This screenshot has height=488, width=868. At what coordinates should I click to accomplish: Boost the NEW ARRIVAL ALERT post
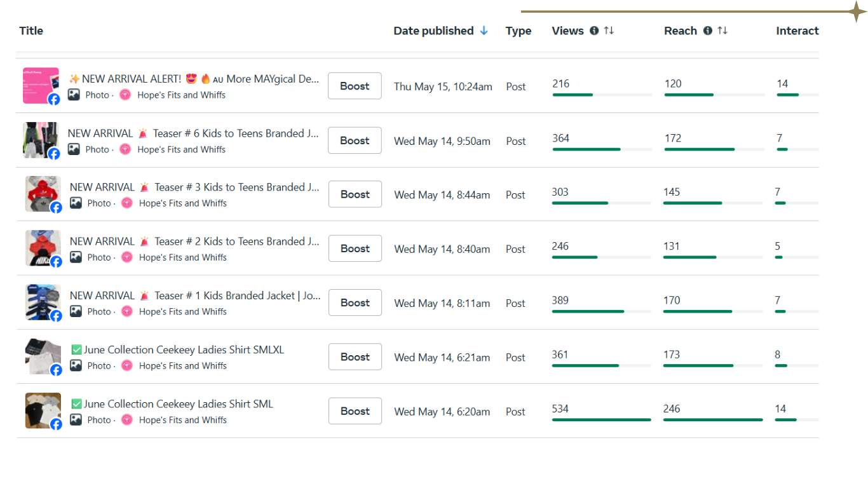355,86
